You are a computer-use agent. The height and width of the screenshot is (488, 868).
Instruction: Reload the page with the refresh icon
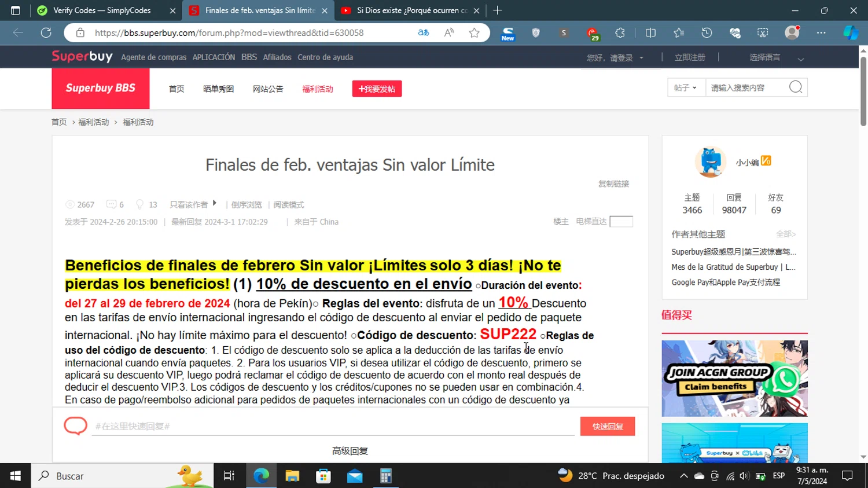click(x=46, y=33)
